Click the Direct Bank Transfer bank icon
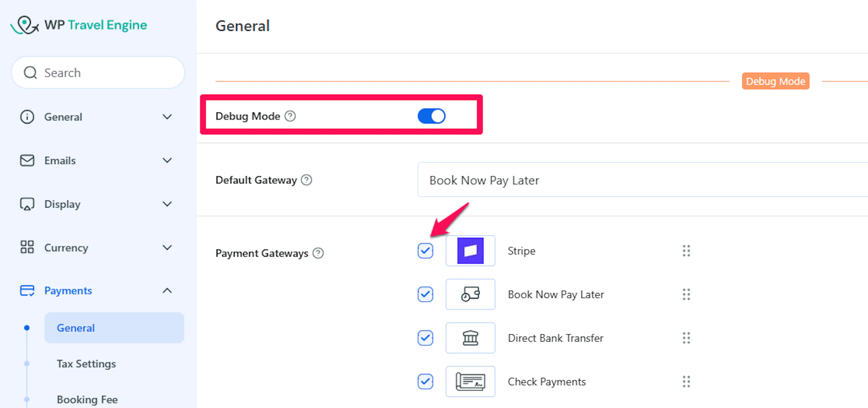The image size is (868, 408). (470, 338)
